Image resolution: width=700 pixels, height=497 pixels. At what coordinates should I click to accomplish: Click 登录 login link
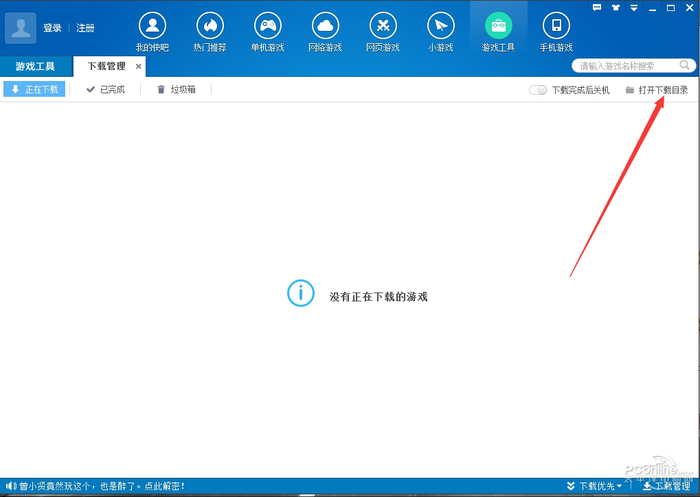52,28
